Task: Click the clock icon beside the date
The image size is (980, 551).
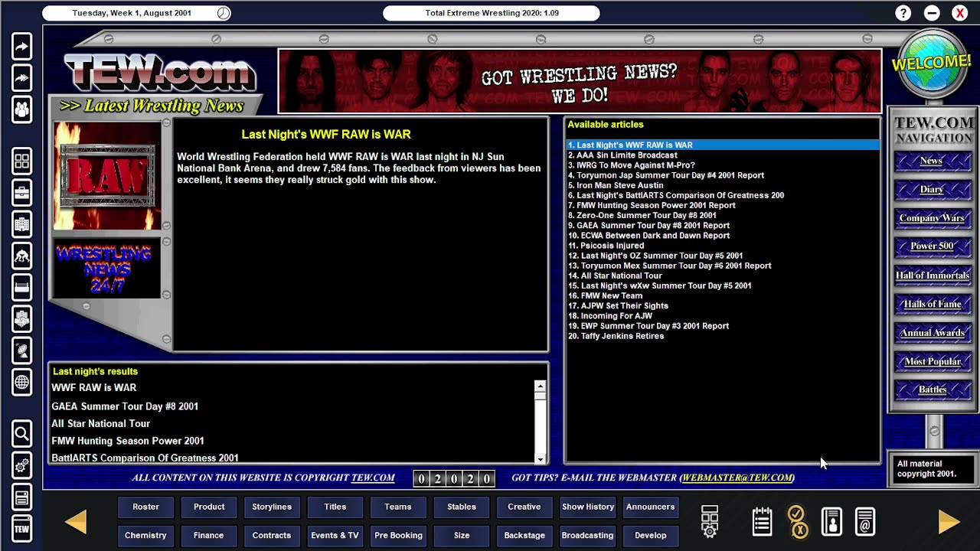Action: (223, 13)
